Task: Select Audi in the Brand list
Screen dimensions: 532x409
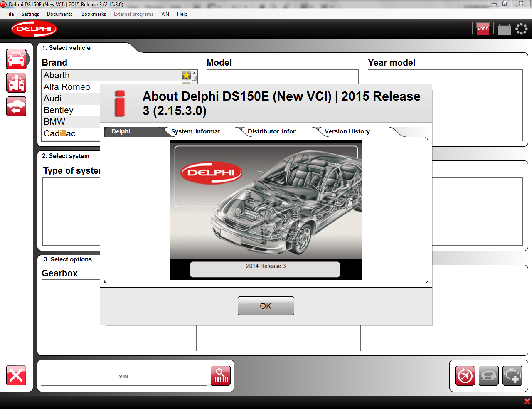Action: pyautogui.click(x=71, y=99)
